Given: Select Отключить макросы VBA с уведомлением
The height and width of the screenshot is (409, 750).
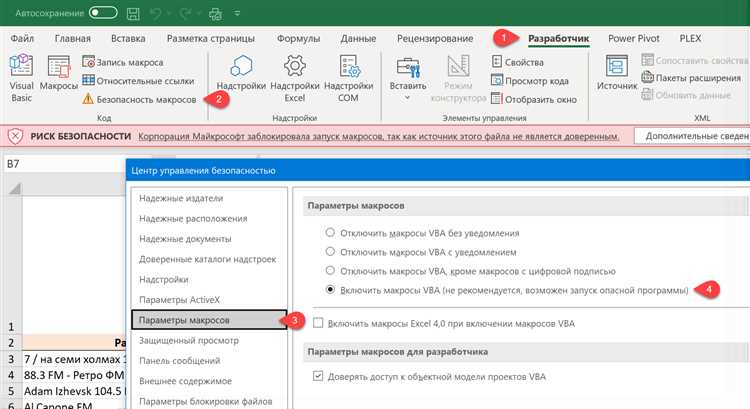Looking at the screenshot, I should point(330,252).
